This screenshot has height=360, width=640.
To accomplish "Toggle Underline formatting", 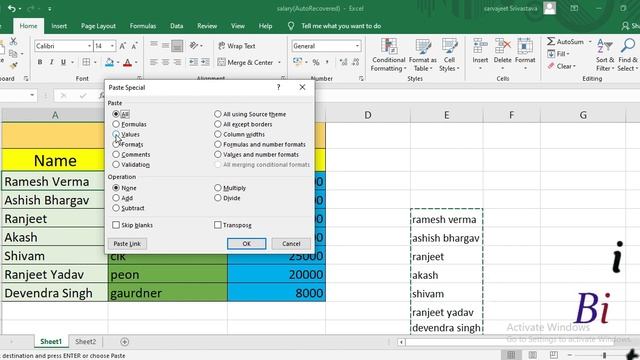I will point(63,62).
